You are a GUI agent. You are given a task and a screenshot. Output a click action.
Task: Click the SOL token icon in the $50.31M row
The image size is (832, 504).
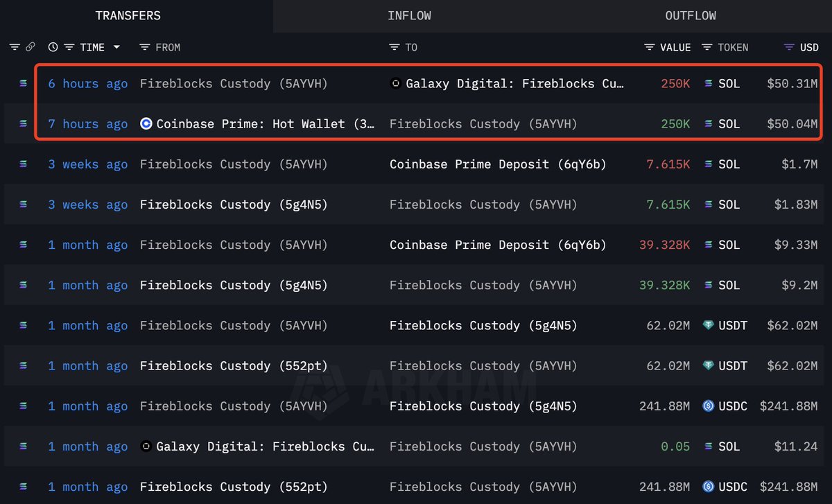click(708, 84)
